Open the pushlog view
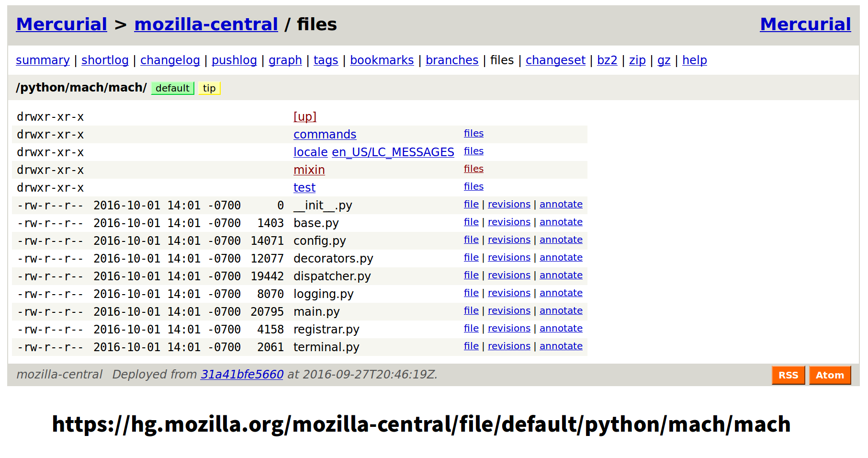 coord(234,60)
